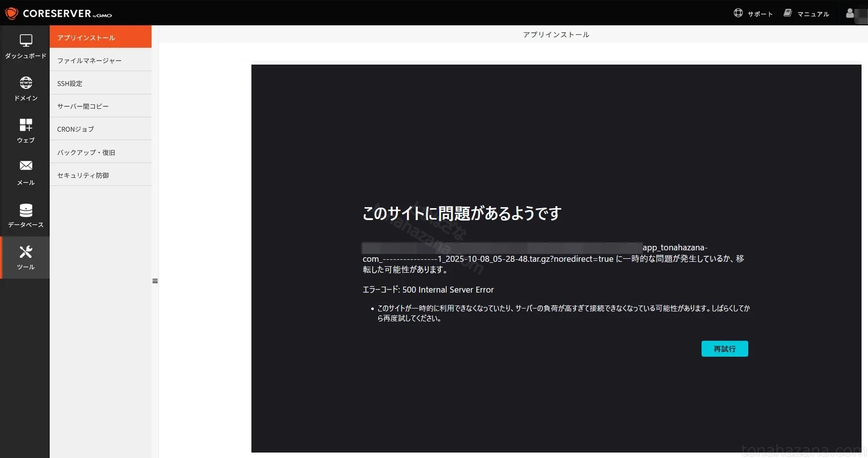868x458 pixels.
Task: Click the Mail envelope icon
Action: coord(26,166)
